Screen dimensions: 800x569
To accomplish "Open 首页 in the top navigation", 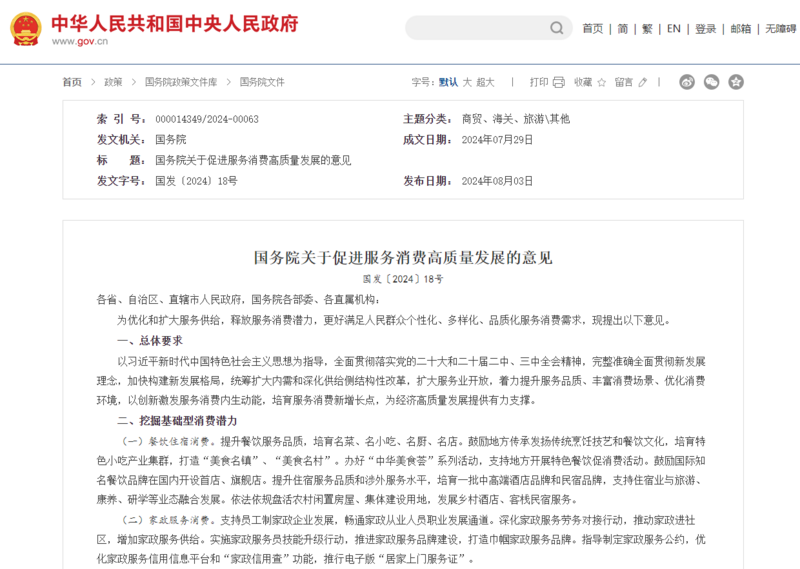I will 593,29.
